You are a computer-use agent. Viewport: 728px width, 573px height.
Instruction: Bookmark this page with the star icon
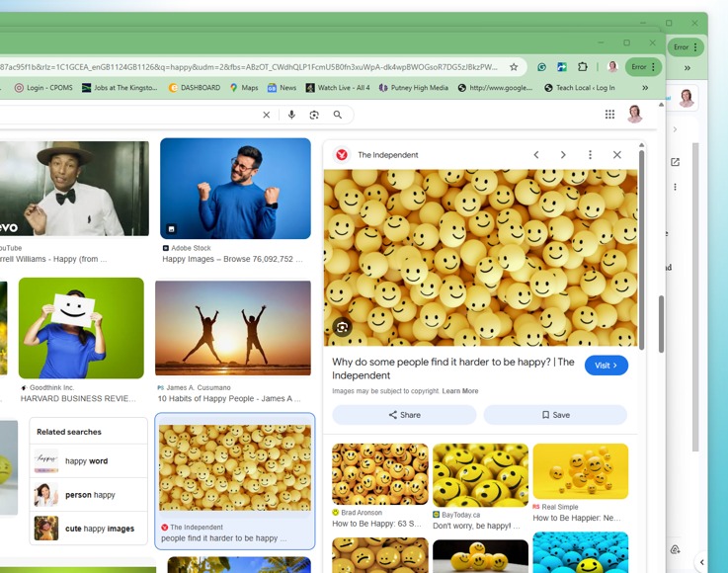click(x=514, y=67)
